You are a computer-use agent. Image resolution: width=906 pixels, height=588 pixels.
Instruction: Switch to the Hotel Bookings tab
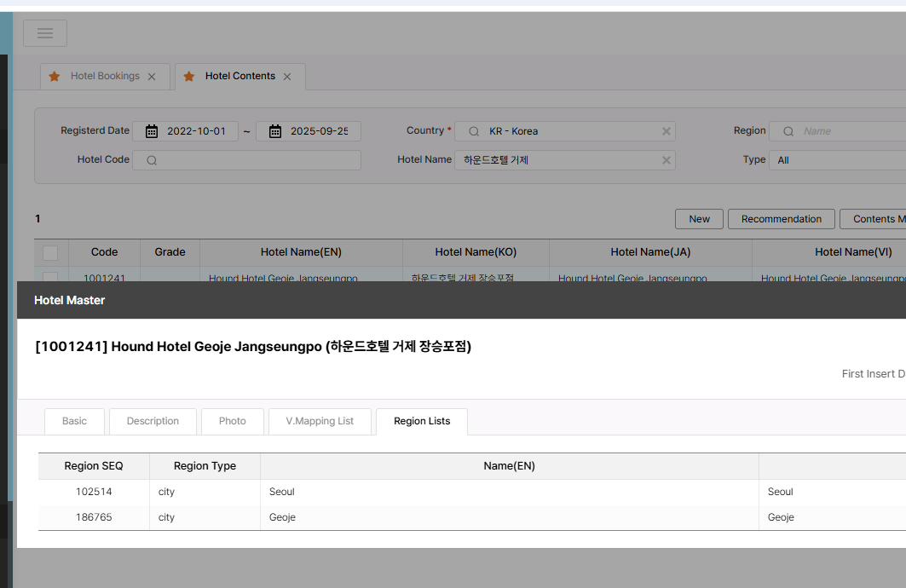[105, 77]
